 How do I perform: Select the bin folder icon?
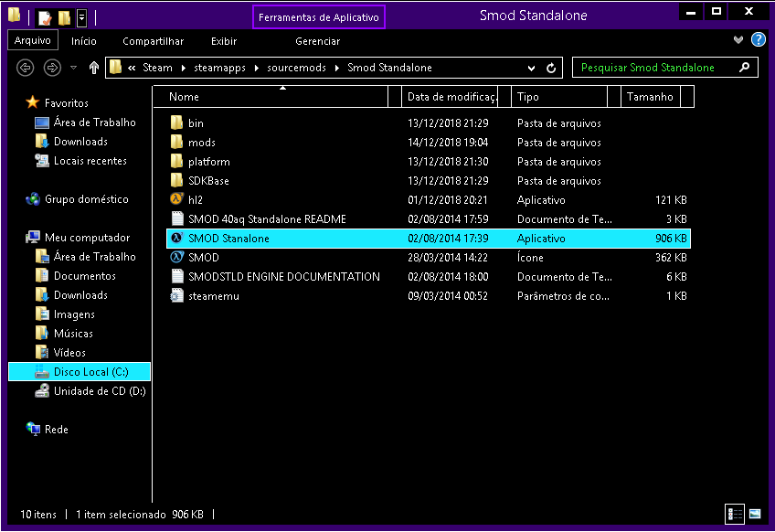coord(176,122)
